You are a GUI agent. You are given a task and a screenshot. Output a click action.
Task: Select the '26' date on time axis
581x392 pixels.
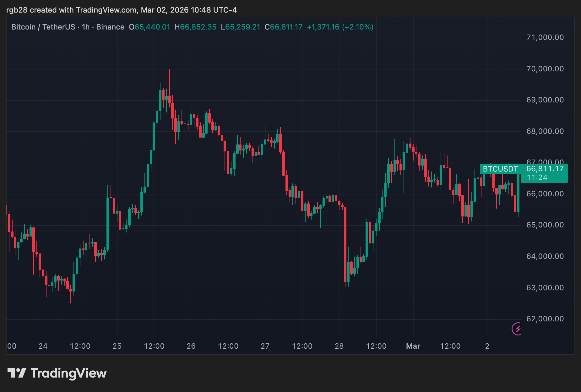point(191,346)
